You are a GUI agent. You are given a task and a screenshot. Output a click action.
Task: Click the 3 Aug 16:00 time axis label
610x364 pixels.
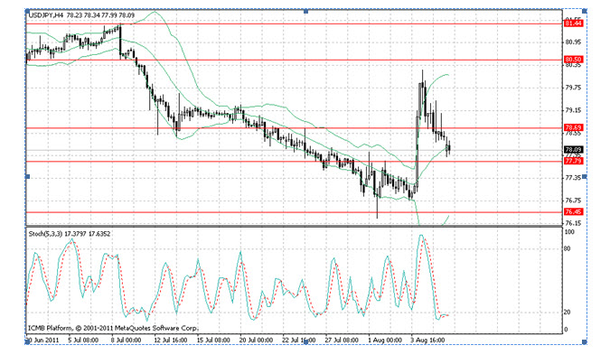point(425,341)
